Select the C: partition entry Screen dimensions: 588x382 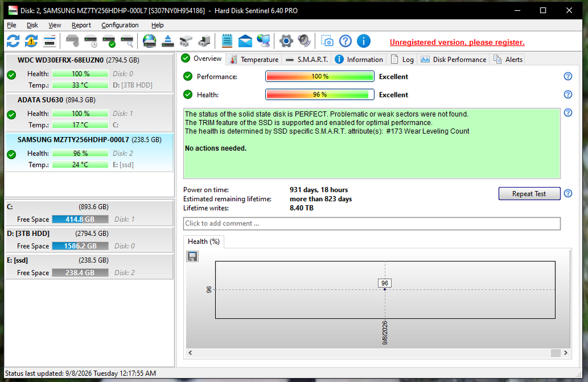pos(89,213)
